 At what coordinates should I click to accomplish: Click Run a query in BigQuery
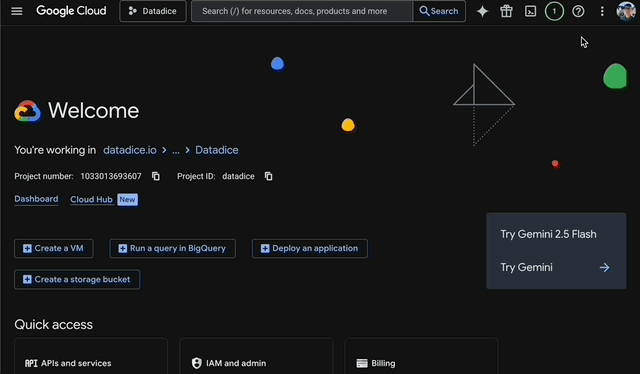pyautogui.click(x=172, y=248)
